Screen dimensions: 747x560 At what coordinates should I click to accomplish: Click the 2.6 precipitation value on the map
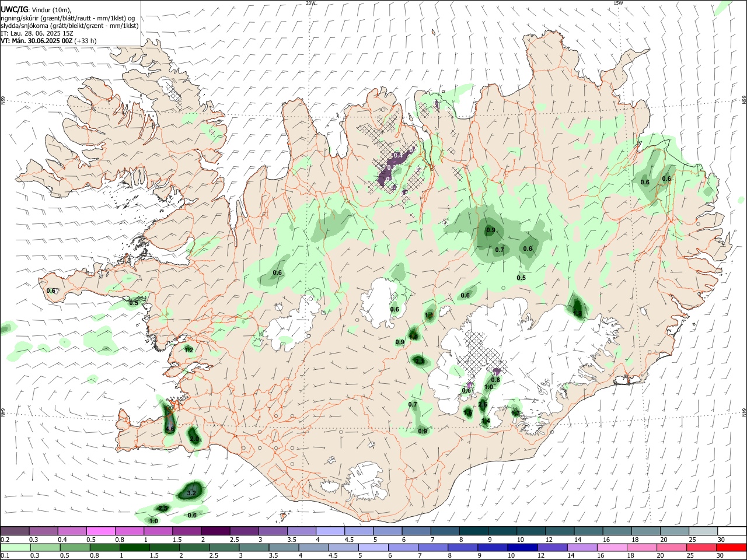(x=483, y=404)
